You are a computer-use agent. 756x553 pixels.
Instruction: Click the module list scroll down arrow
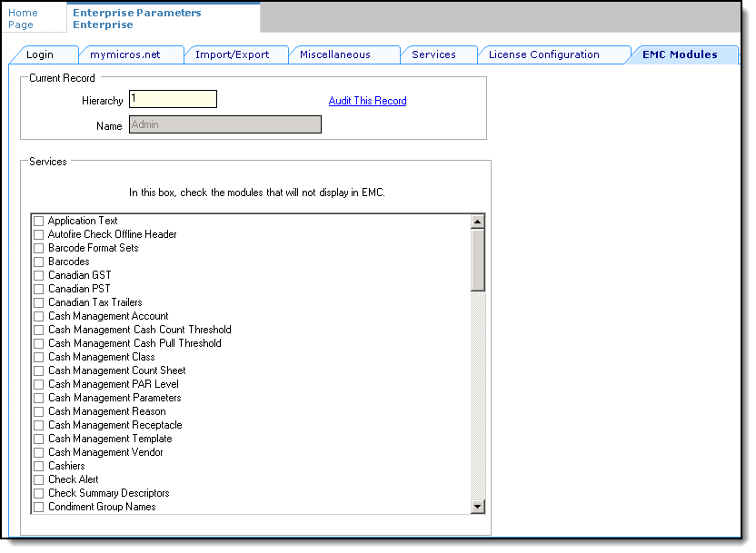[477, 507]
